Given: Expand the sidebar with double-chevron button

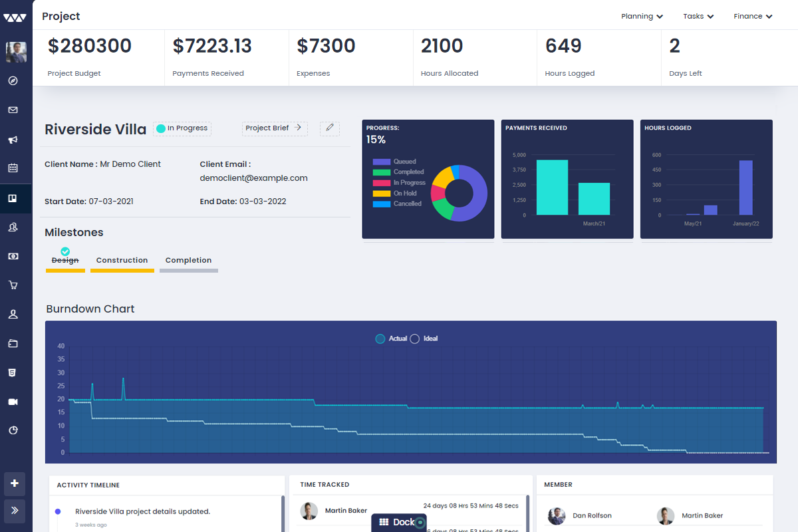Looking at the screenshot, I should point(15,510).
